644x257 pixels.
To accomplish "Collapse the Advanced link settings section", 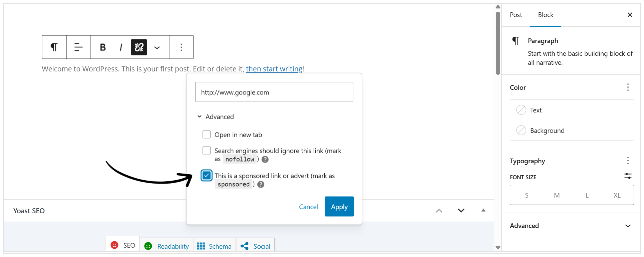I will 200,116.
